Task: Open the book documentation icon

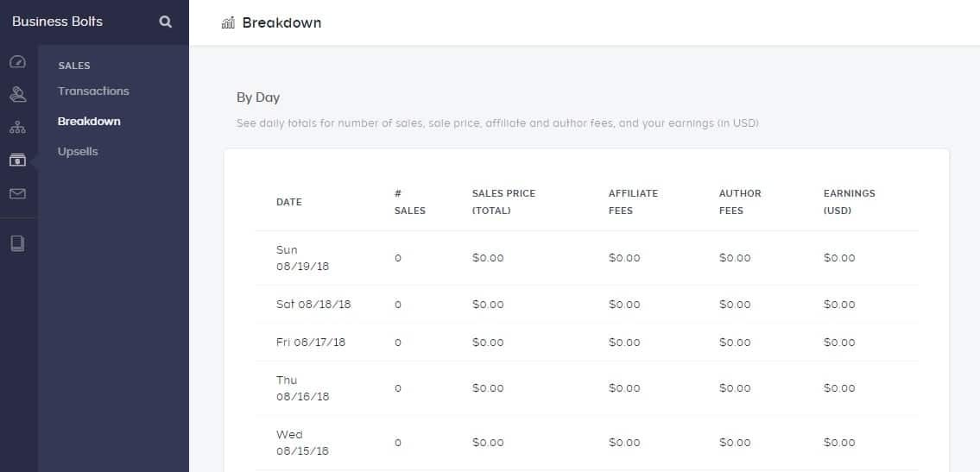Action: pyautogui.click(x=17, y=243)
